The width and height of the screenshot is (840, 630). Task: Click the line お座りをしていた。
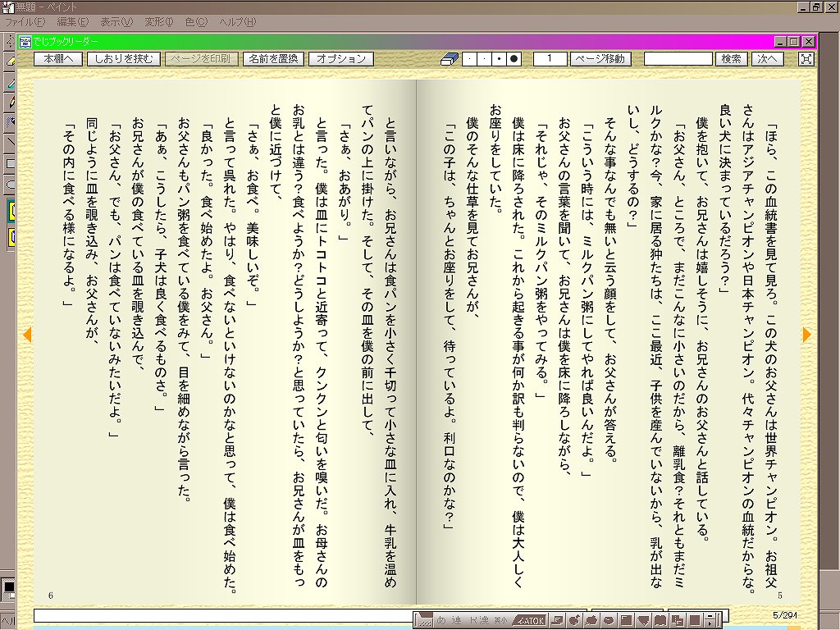(495, 159)
